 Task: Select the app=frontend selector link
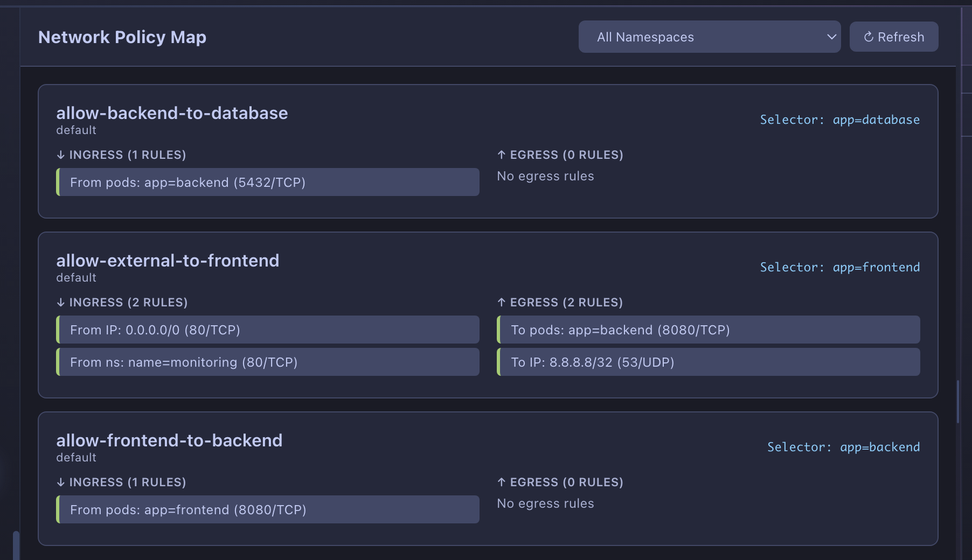pos(877,267)
